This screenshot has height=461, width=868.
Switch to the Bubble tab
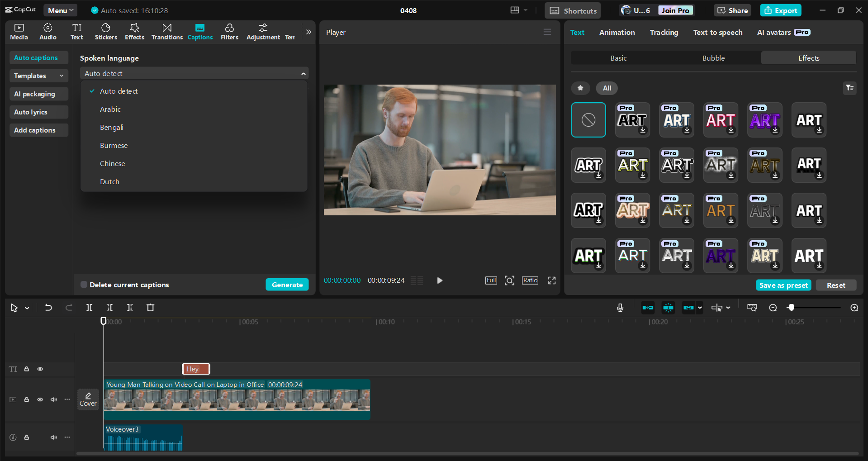[713, 58]
